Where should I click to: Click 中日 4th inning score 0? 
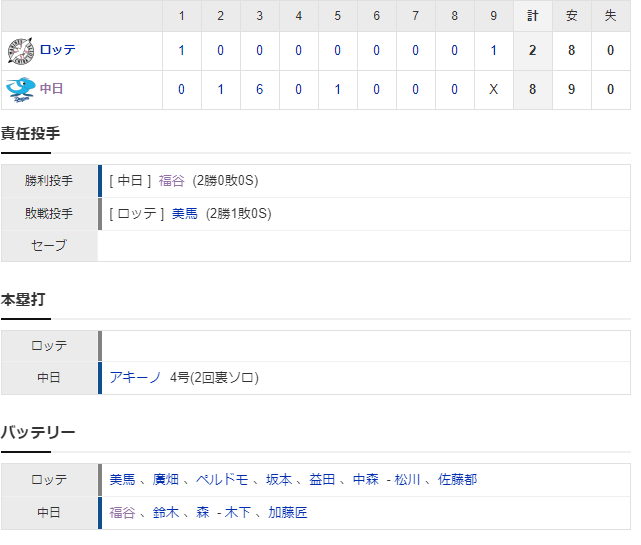point(299,90)
